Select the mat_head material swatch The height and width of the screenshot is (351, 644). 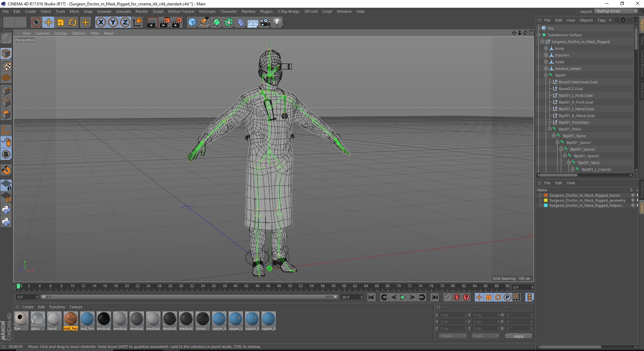click(x=71, y=321)
